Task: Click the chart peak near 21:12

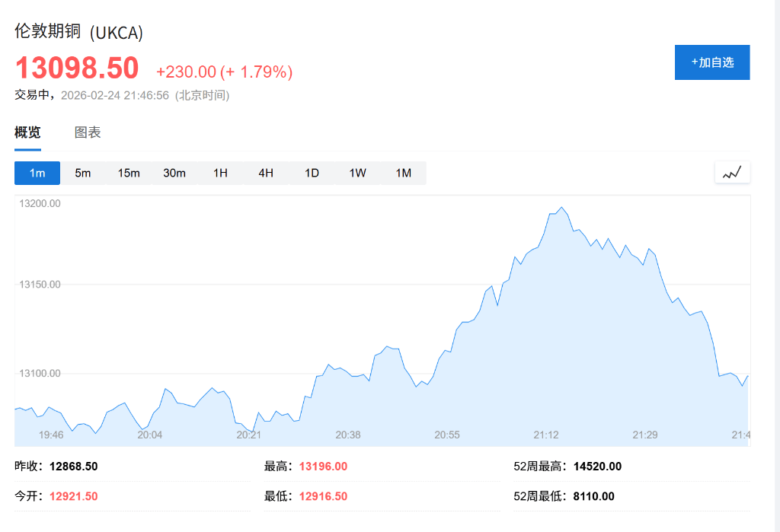Action: click(x=561, y=208)
